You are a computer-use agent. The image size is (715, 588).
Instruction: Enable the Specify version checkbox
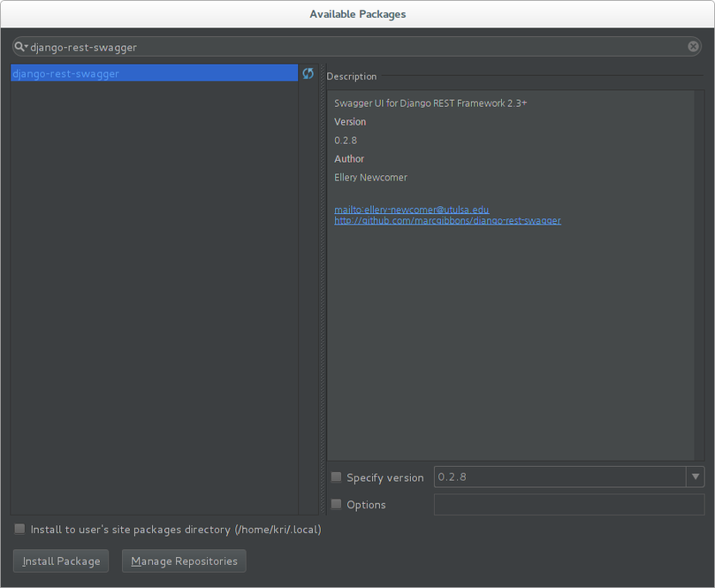pos(336,477)
